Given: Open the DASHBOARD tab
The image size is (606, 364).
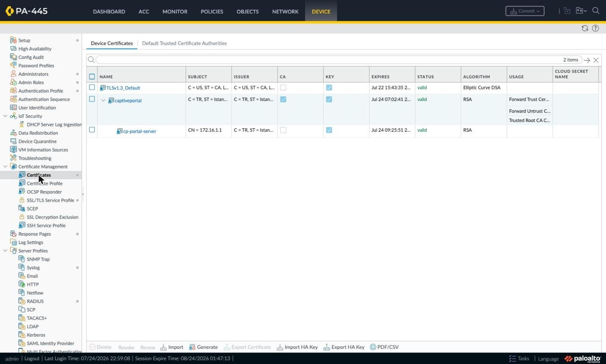Looking at the screenshot, I should (109, 11).
